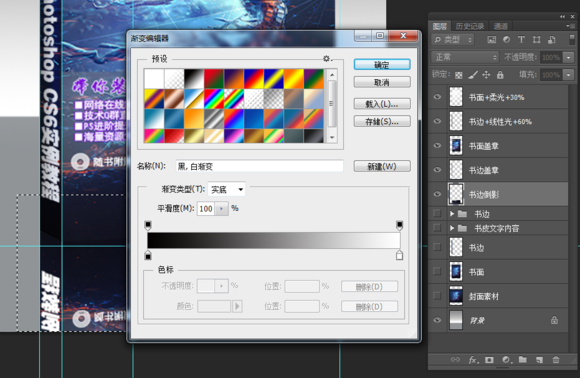Image resolution: width=580 pixels, height=378 pixels.
Task: Click delete layer trash icon
Action: (556, 360)
